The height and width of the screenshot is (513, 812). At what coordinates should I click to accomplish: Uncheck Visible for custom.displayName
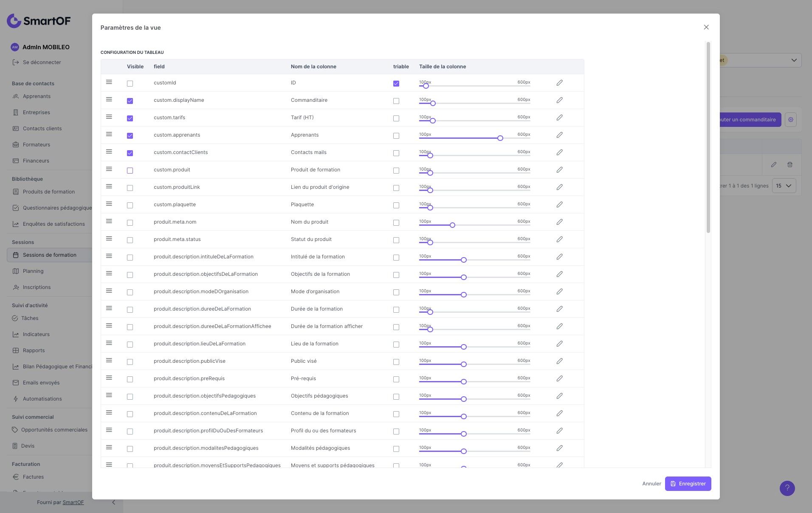tap(130, 101)
